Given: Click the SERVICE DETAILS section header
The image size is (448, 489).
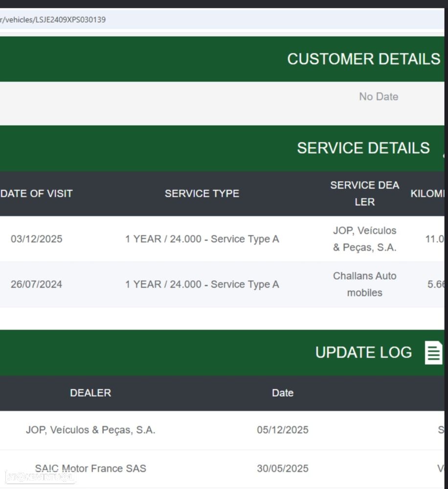Looking at the screenshot, I should point(363,148).
